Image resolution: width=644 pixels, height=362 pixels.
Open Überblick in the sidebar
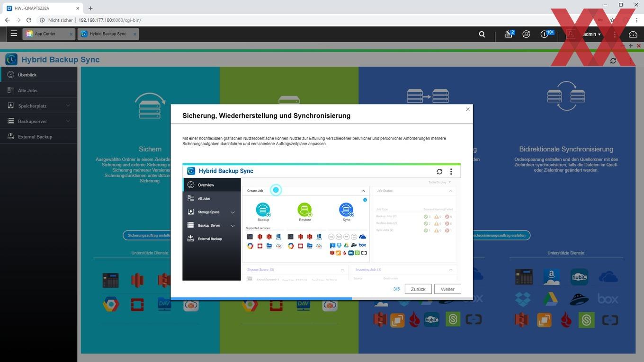click(x=38, y=75)
